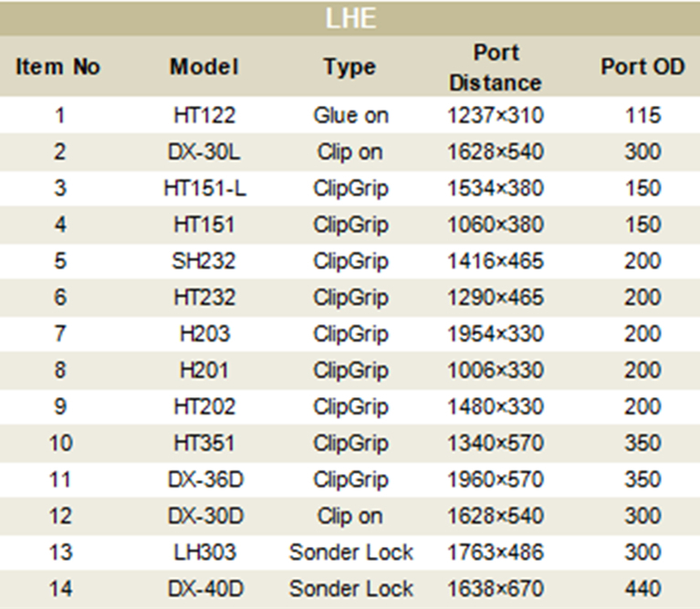Select the HT151-L model cell
Viewport: 700px width, 609px height.
204,189
